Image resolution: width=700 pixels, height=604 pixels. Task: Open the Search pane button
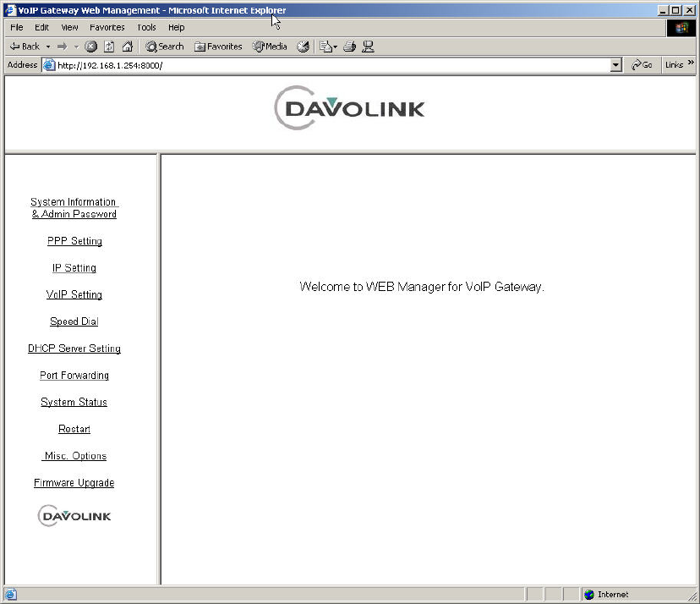(x=165, y=47)
